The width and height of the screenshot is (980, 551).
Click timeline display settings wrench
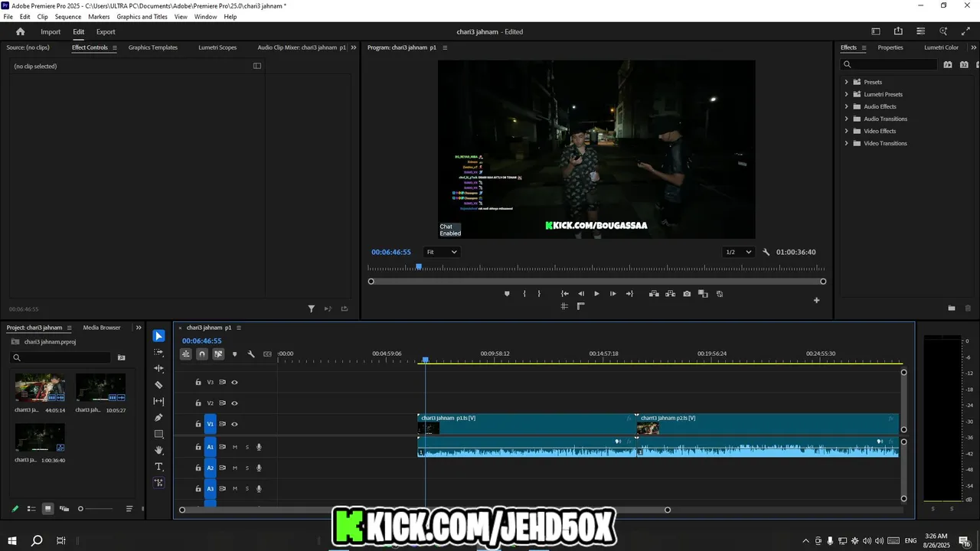[250, 354]
